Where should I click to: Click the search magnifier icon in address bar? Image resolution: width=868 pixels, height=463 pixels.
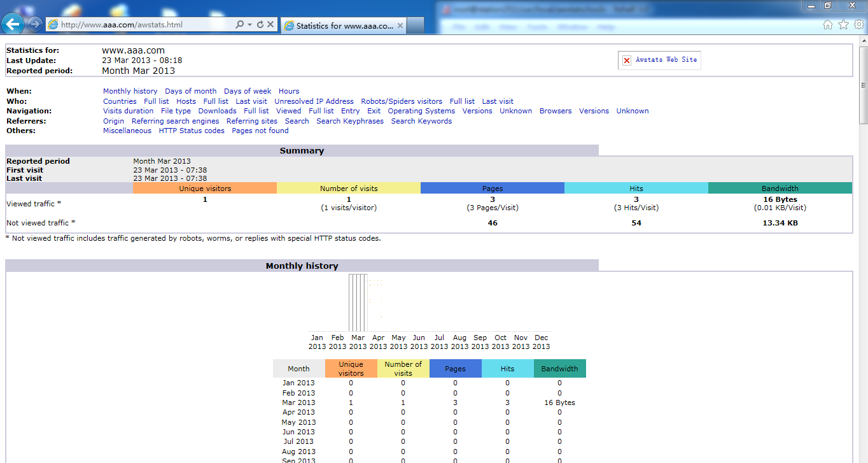click(x=239, y=24)
